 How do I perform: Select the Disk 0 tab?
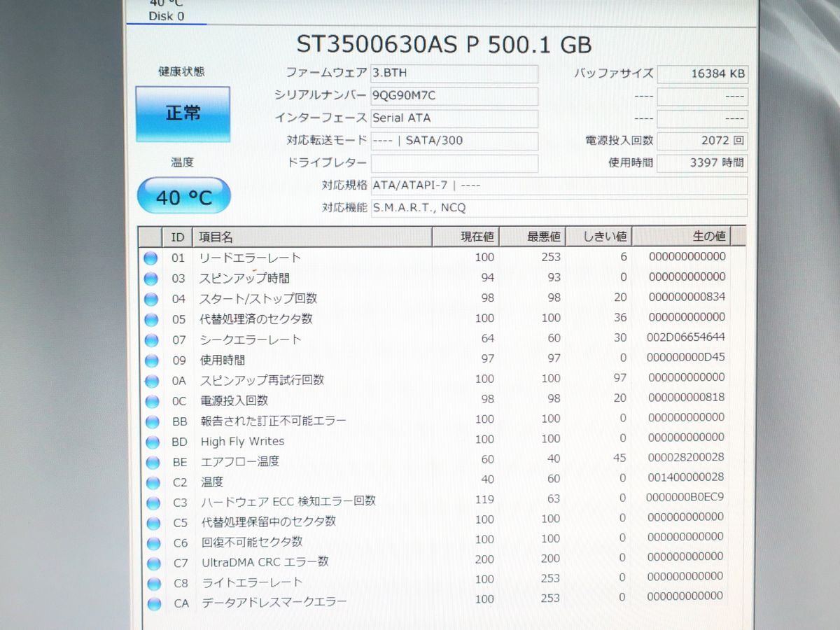coord(166,16)
